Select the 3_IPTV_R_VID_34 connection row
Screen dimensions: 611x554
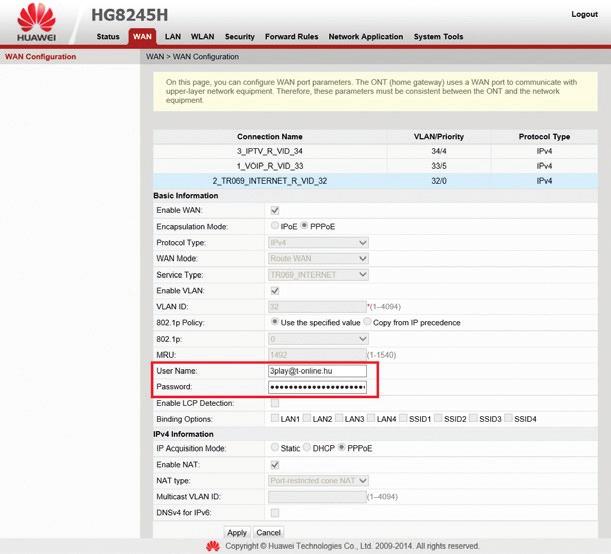click(x=375, y=151)
